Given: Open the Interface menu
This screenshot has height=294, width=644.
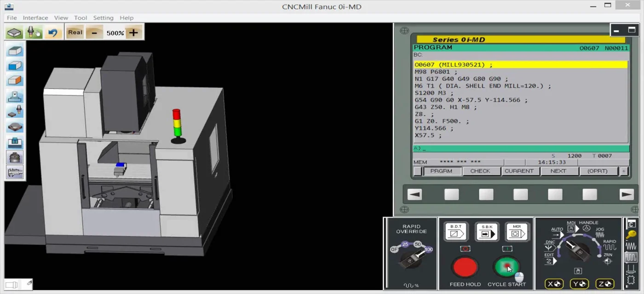Looking at the screenshot, I should [x=35, y=18].
